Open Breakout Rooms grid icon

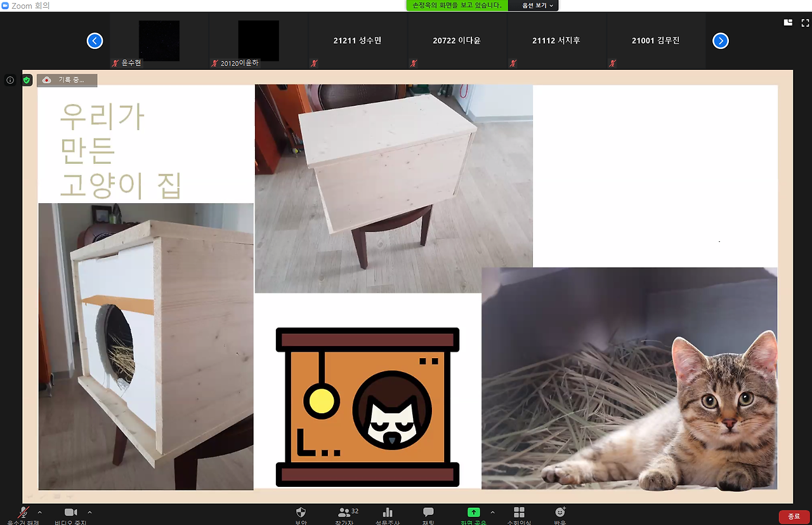tap(519, 514)
